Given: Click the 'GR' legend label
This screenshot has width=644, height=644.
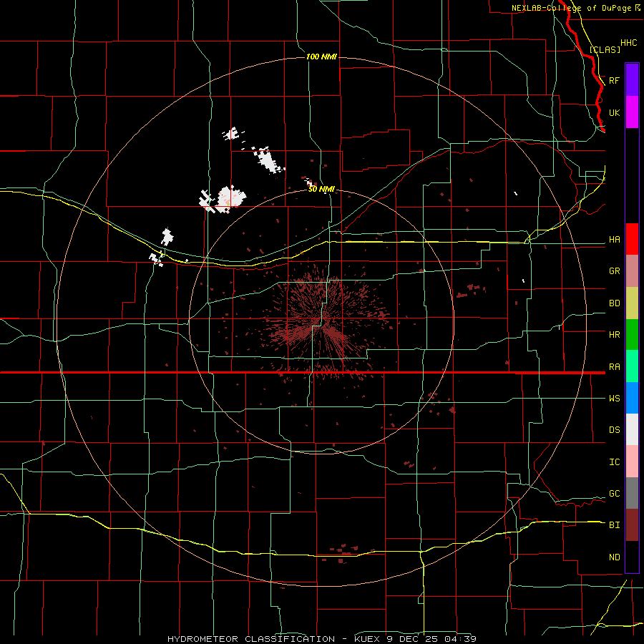Looking at the screenshot, I should pyautogui.click(x=615, y=271).
